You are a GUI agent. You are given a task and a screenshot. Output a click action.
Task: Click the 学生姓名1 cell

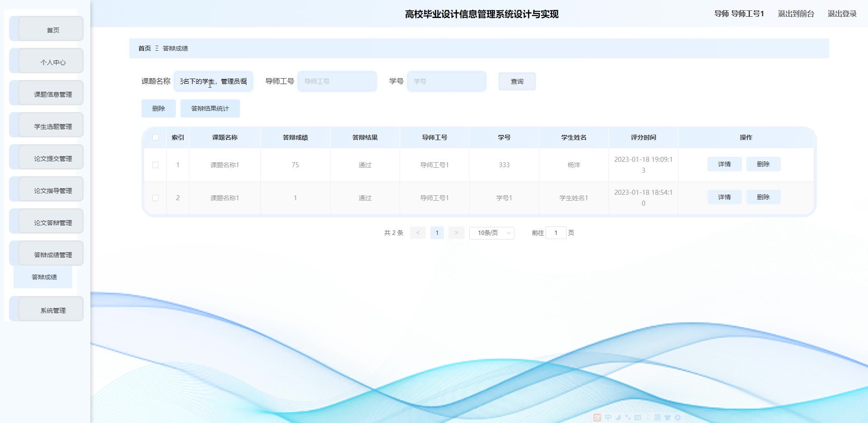pyautogui.click(x=574, y=198)
